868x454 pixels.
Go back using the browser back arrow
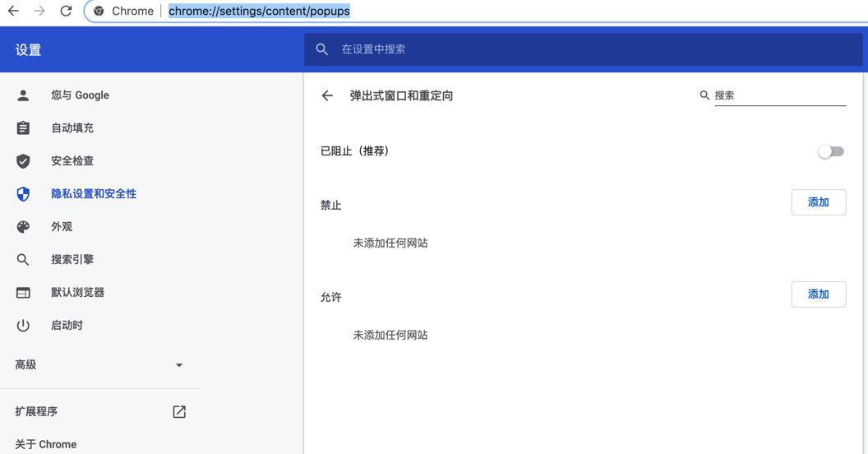click(x=13, y=11)
